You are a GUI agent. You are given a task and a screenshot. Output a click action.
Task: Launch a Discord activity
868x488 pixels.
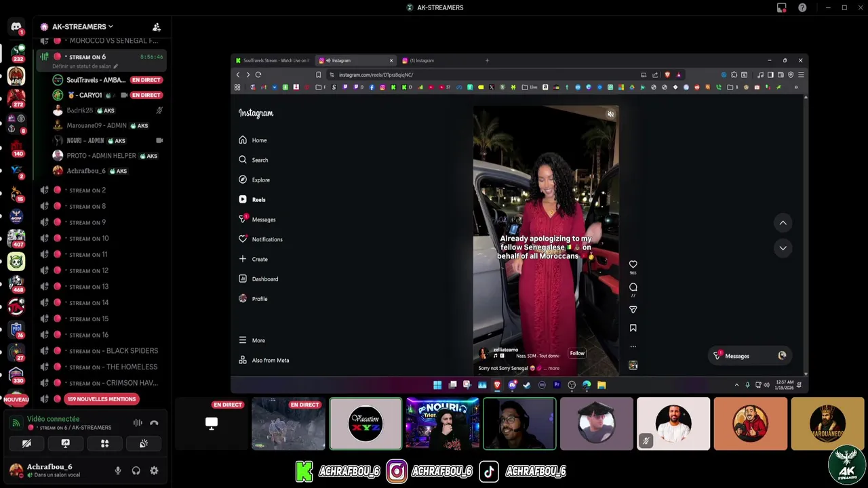click(104, 443)
